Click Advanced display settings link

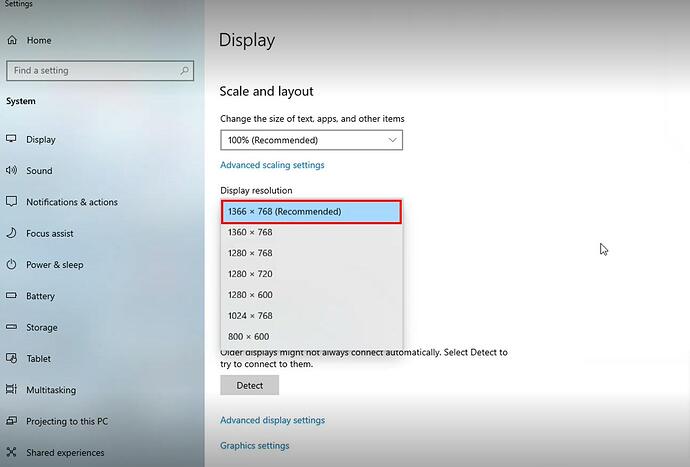[272, 420]
